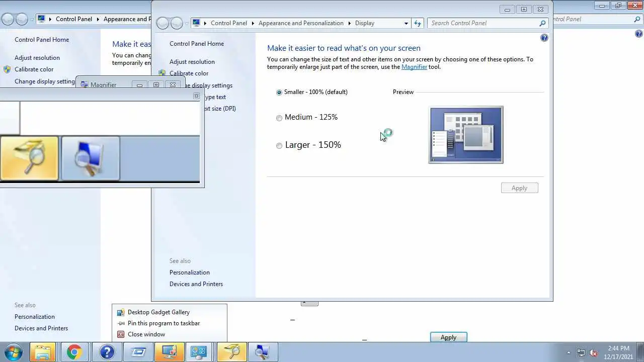Open Control Panel Home in rear window
This screenshot has width=644, height=362.
[x=42, y=40]
